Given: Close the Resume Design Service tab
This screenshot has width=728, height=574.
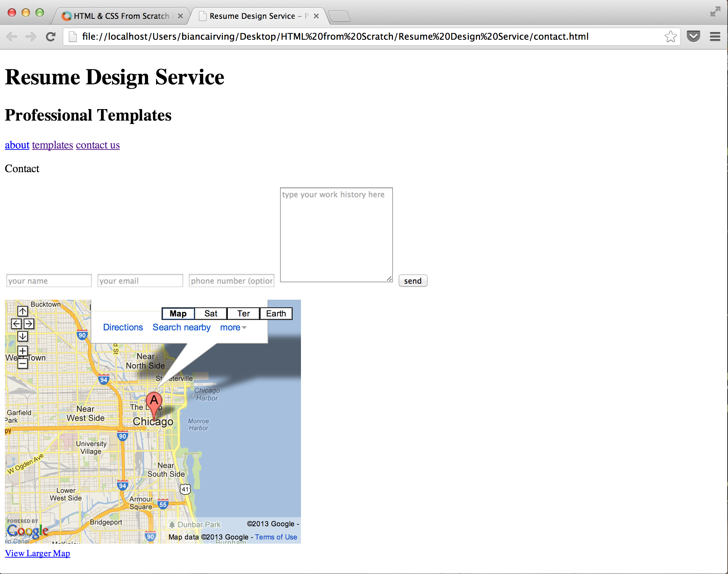Looking at the screenshot, I should coord(316,16).
